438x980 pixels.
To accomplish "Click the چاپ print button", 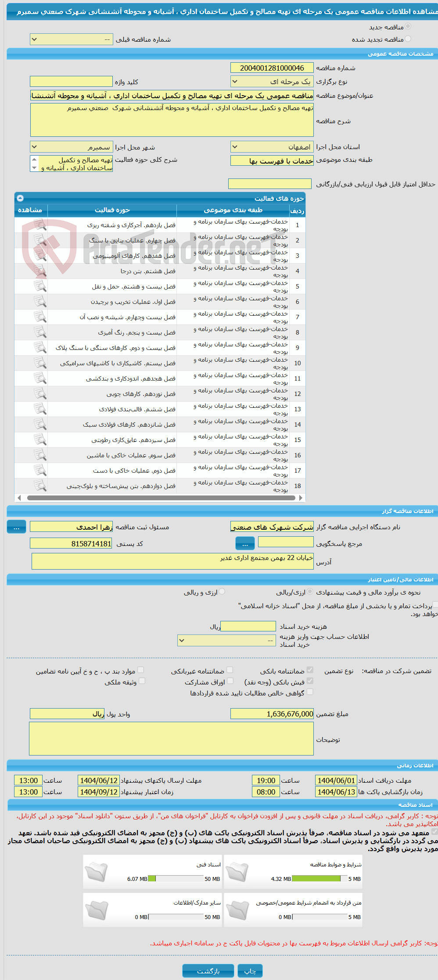I will tap(250, 971).
